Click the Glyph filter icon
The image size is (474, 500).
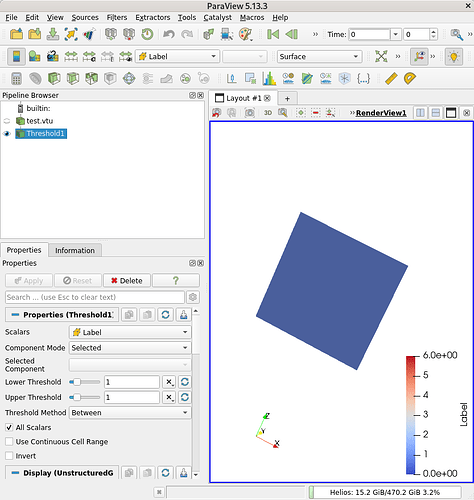129,79
